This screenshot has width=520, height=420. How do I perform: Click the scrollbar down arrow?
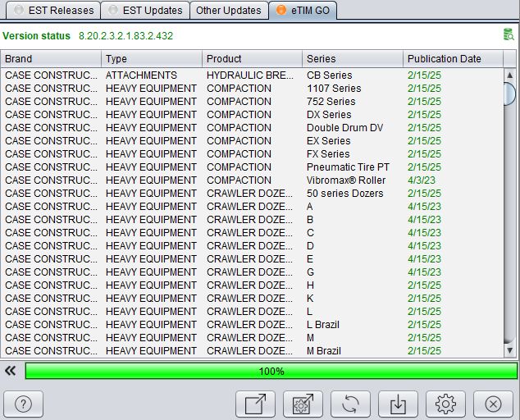pos(509,350)
